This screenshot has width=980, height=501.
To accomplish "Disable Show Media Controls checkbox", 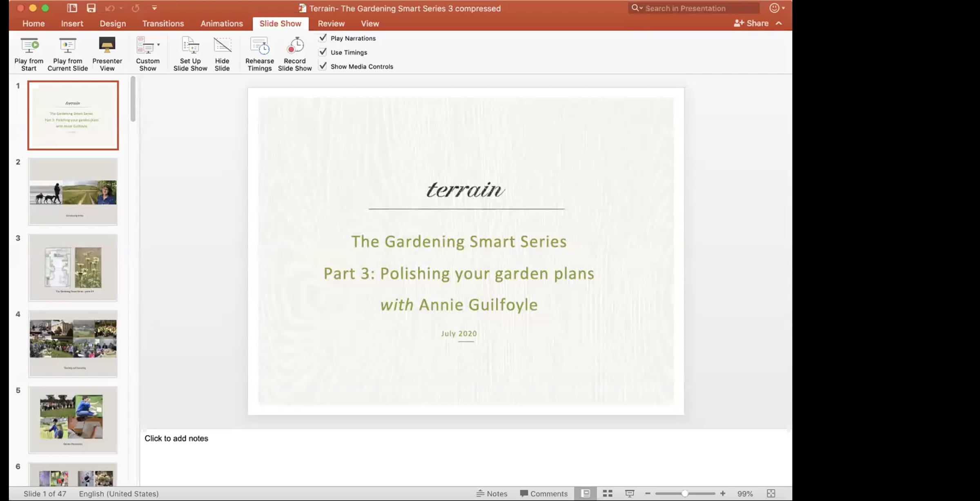I will pos(323,66).
